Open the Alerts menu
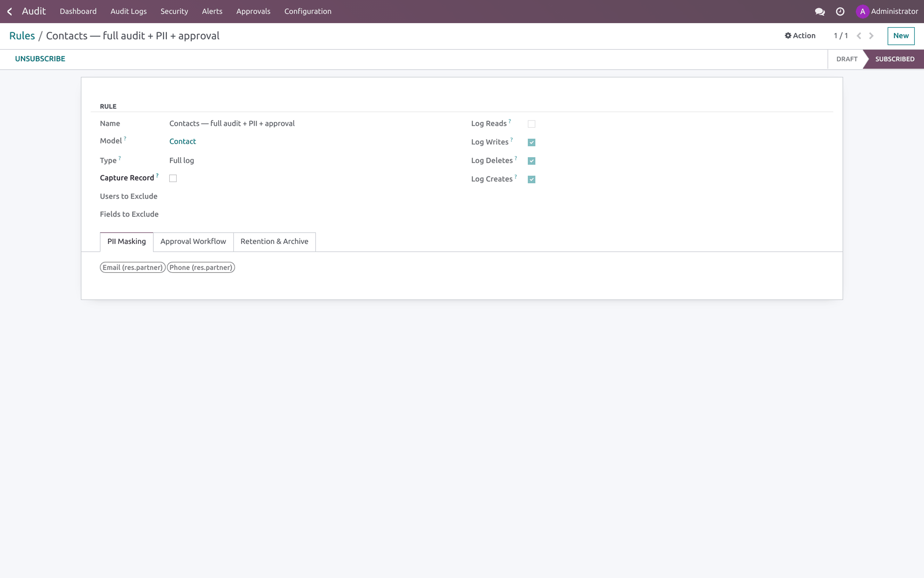Viewport: 924px width, 578px height. [x=212, y=12]
